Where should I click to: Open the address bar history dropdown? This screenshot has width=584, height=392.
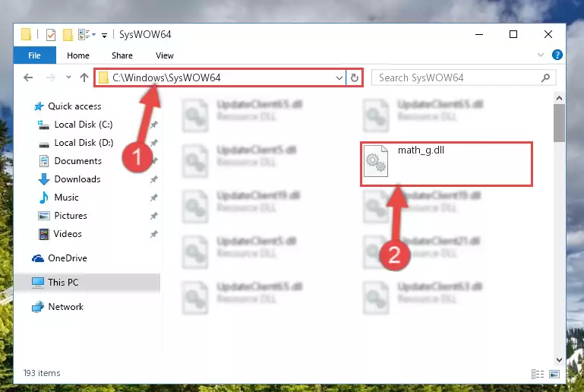tap(339, 78)
